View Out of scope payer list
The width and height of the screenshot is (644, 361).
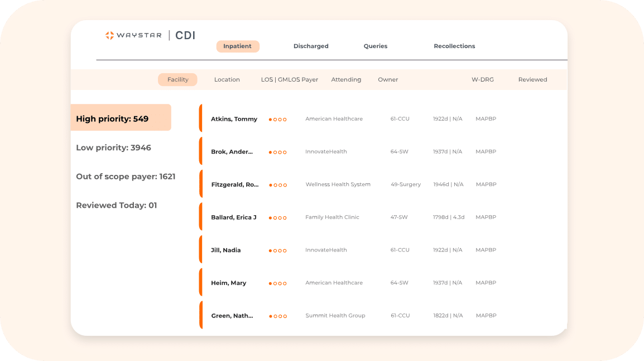(x=126, y=177)
